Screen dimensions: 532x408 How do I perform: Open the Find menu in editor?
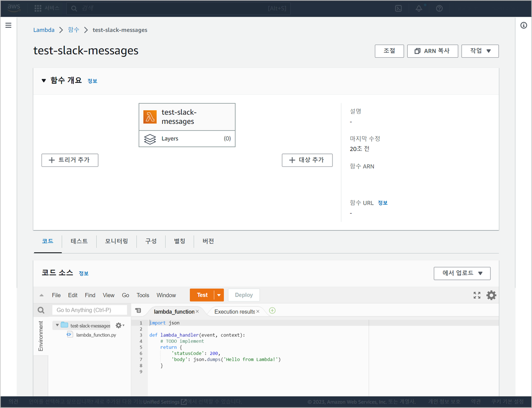(90, 295)
